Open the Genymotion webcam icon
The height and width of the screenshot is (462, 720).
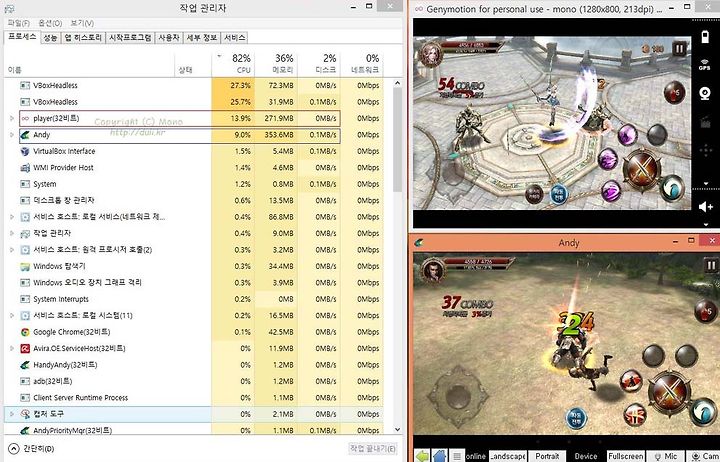[x=705, y=93]
